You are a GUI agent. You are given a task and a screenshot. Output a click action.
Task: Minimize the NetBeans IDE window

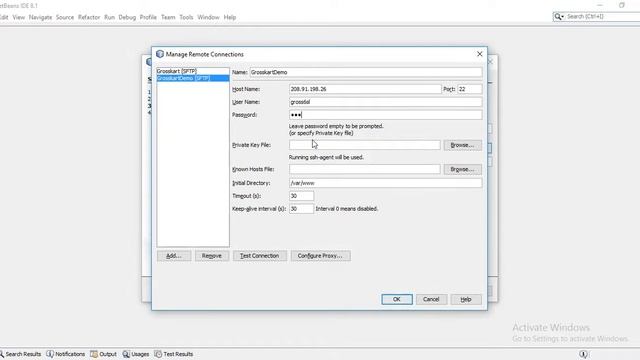click(600, 5)
